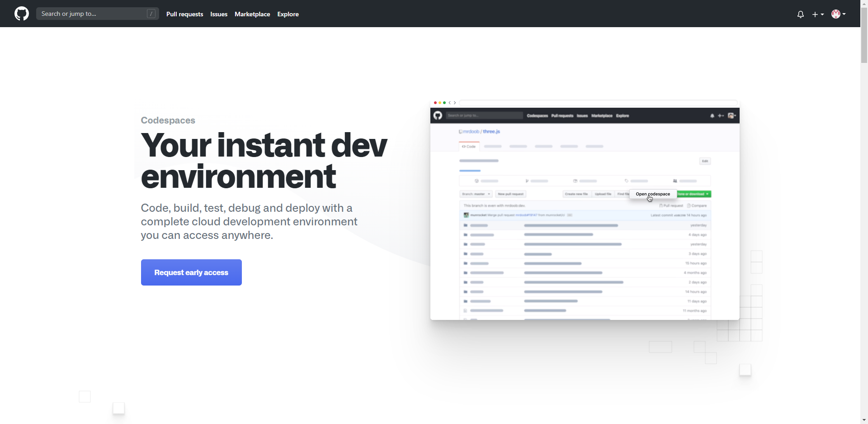Open the Explore page
Screen dimensions: 868x424
288,14
